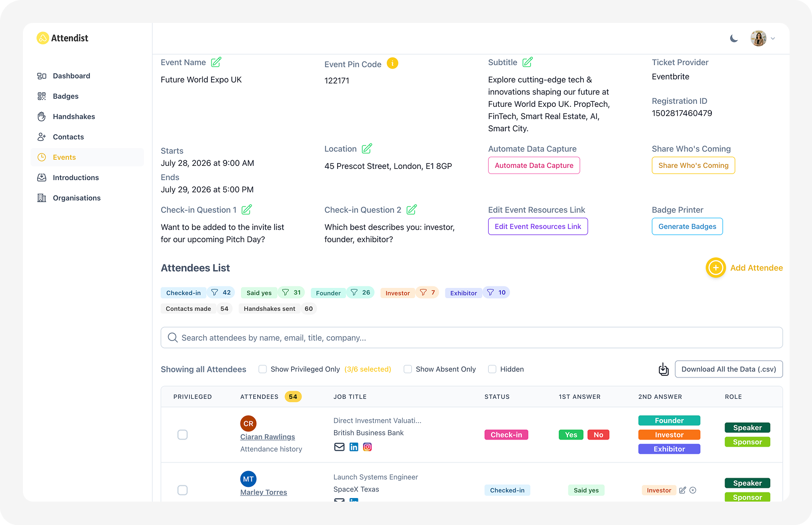Click the Contacts made 54 stat
Viewport: 812px width, 525px height.
pos(196,309)
